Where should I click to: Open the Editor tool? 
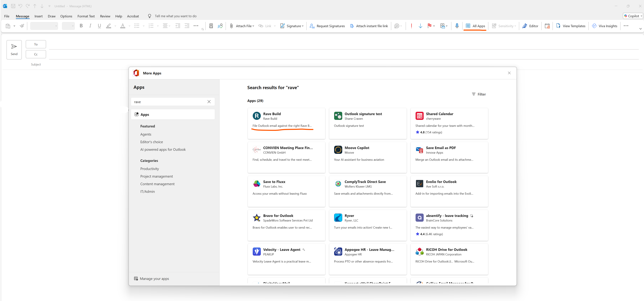click(530, 26)
